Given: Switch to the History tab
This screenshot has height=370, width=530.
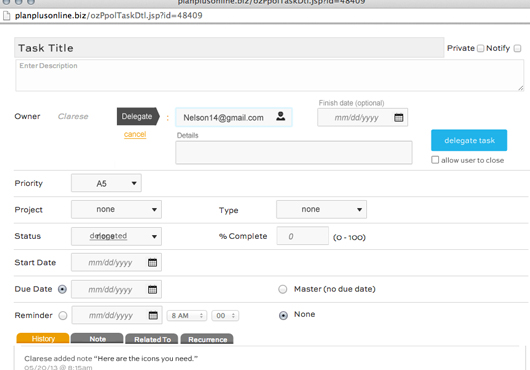Looking at the screenshot, I should pos(43,339).
